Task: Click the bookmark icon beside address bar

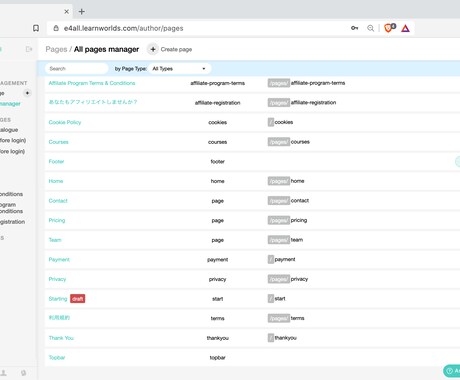Action: (x=36, y=28)
